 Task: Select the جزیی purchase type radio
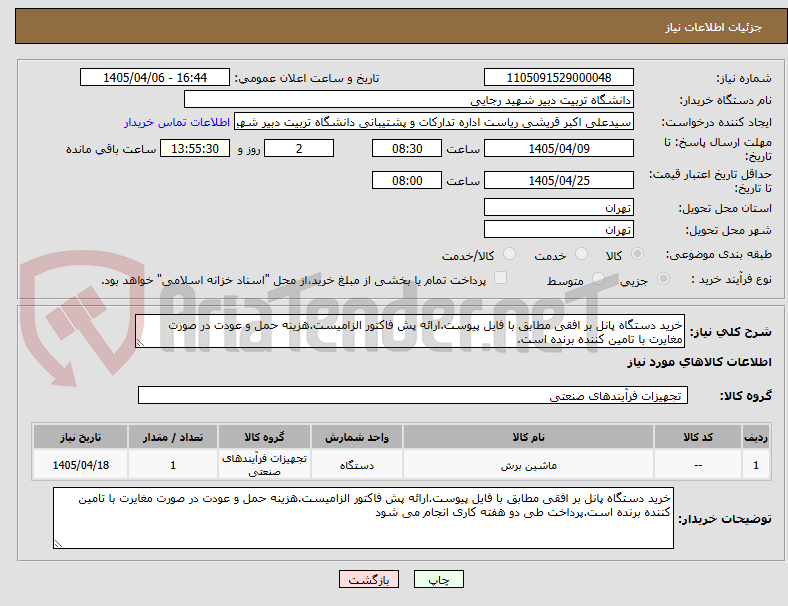(x=663, y=278)
